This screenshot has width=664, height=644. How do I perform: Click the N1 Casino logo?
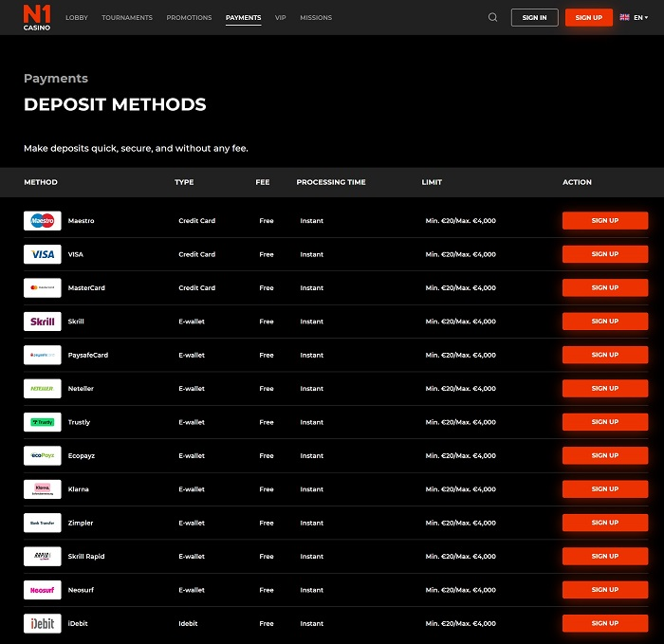(x=37, y=17)
